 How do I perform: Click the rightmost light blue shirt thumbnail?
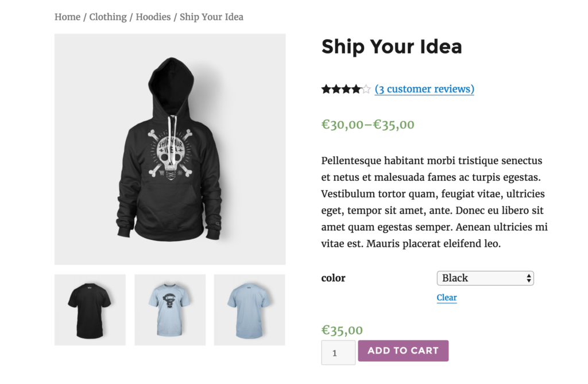(x=249, y=309)
